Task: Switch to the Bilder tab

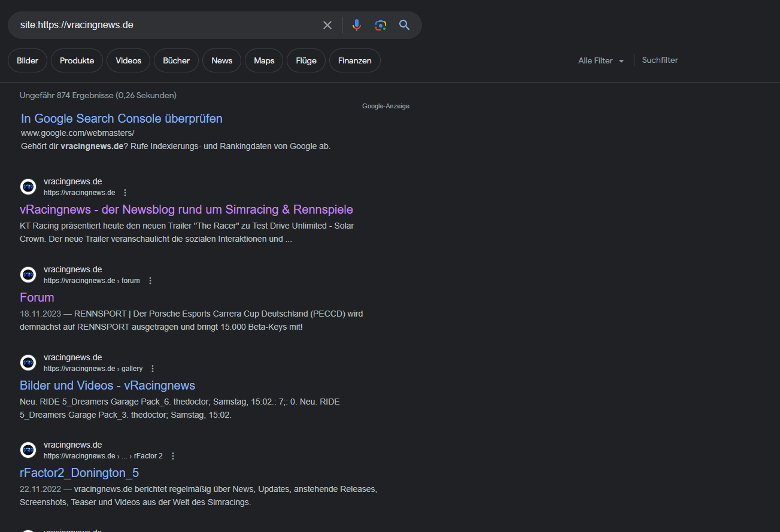Action: (28, 60)
